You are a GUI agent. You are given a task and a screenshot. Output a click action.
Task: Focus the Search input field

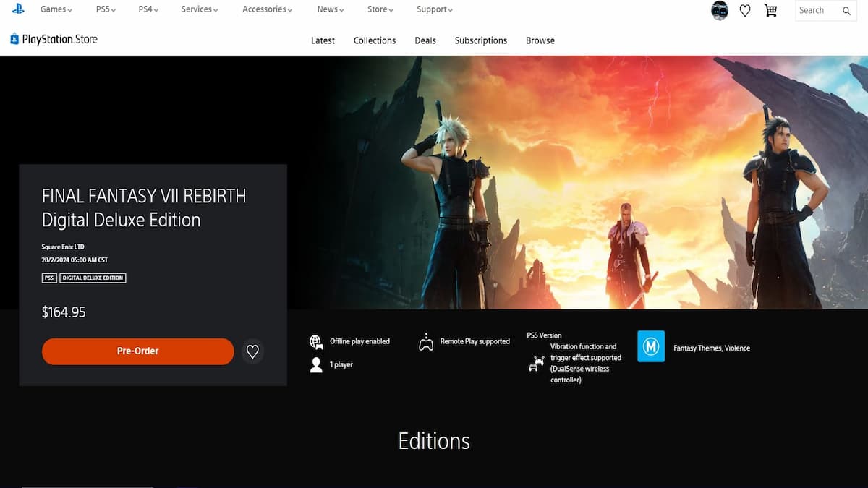point(816,11)
